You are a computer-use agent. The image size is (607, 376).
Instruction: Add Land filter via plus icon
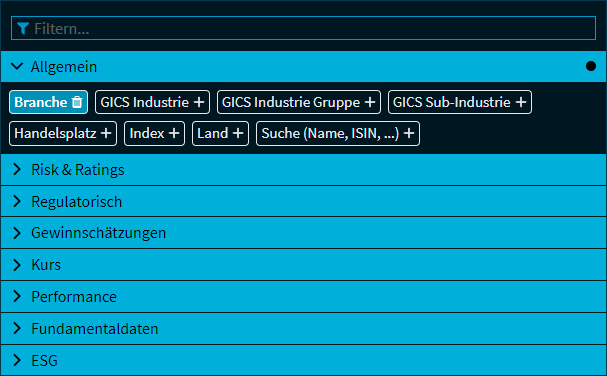[238, 134]
